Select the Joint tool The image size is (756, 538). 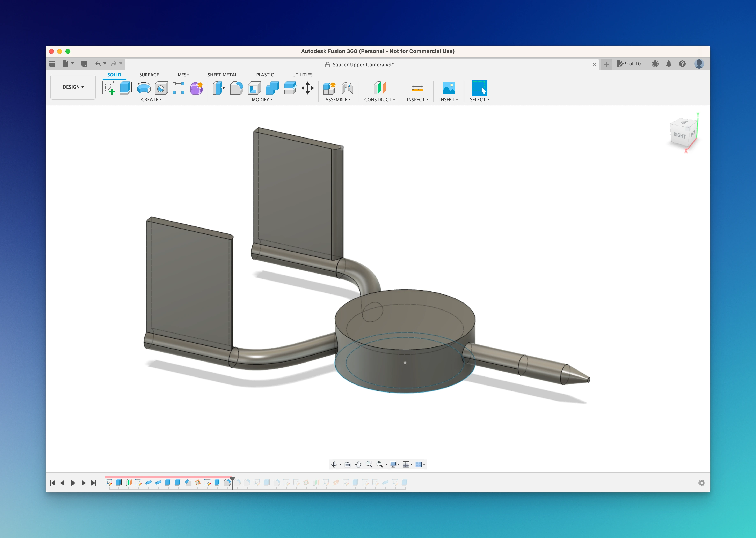pos(347,88)
